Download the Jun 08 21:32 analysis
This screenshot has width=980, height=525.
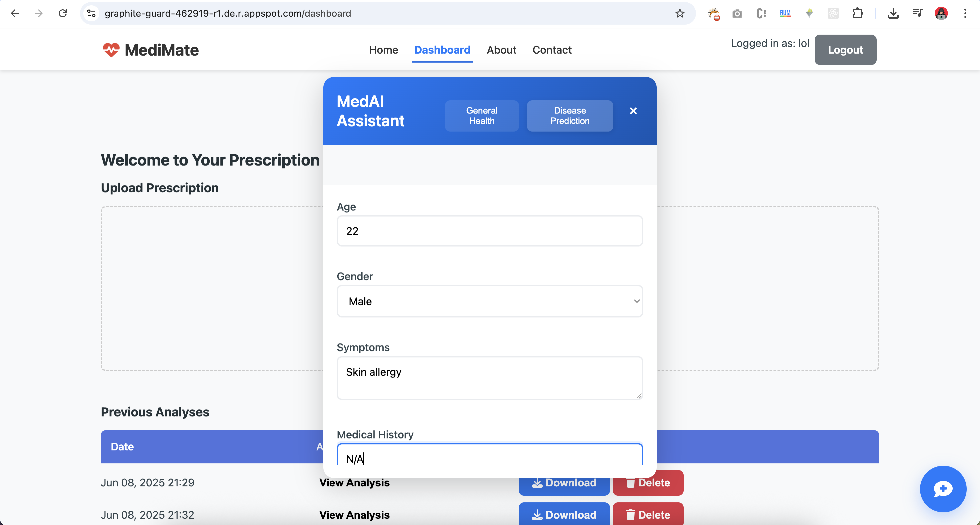pos(564,514)
